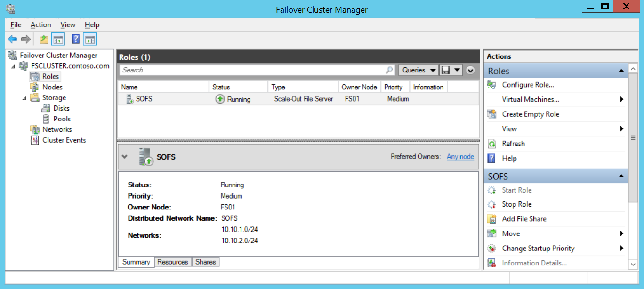This screenshot has width=644, height=289.
Task: Toggle the Show/Hide Action Pane toolbar button
Action: (x=90, y=40)
